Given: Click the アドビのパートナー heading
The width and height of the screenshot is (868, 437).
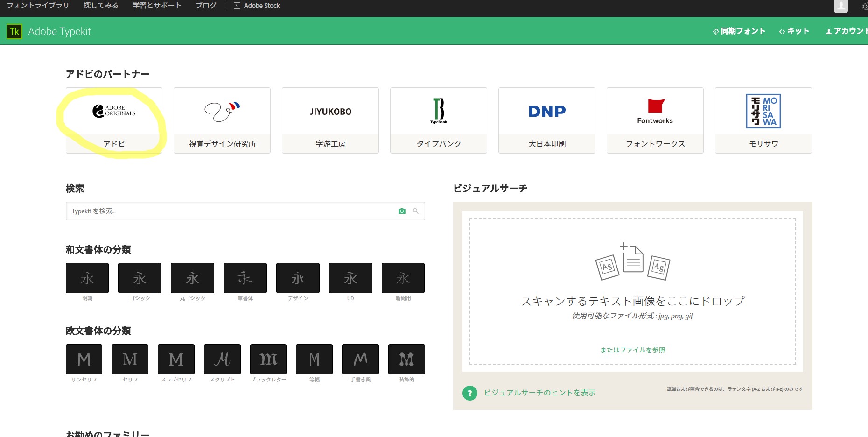Looking at the screenshot, I should [x=107, y=74].
